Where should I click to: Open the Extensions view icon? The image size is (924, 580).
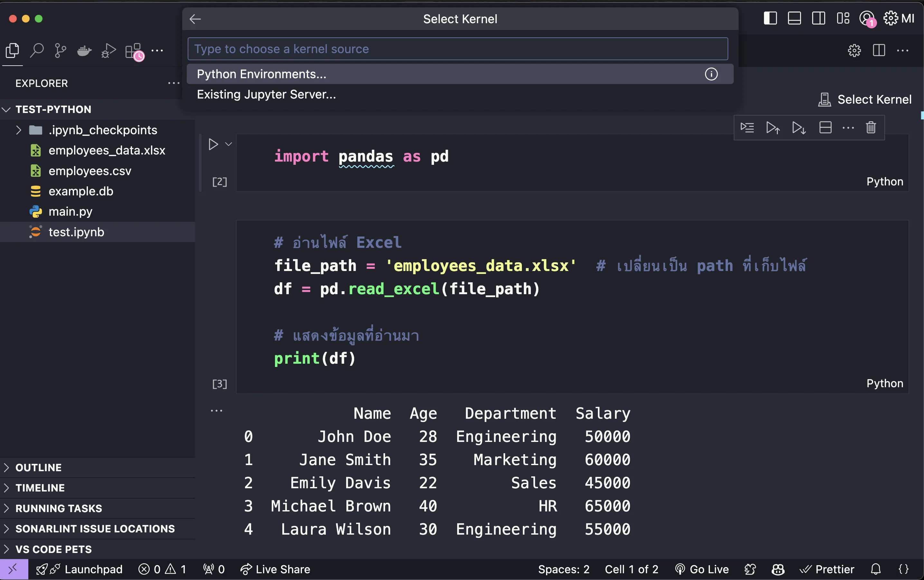point(134,51)
